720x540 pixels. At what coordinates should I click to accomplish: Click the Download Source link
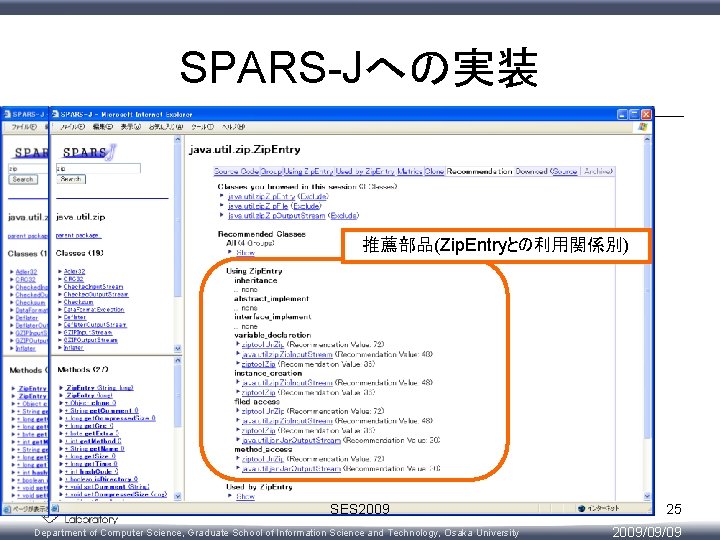click(x=565, y=171)
